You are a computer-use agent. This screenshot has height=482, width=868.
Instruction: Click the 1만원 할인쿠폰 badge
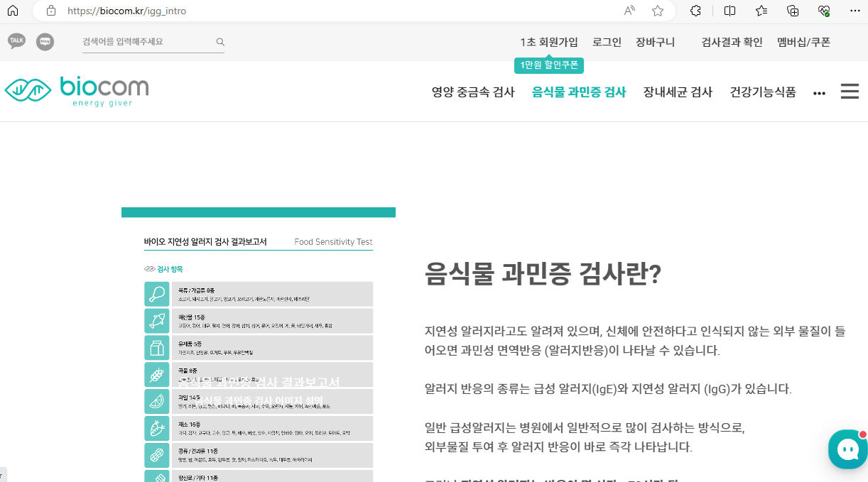[549, 65]
